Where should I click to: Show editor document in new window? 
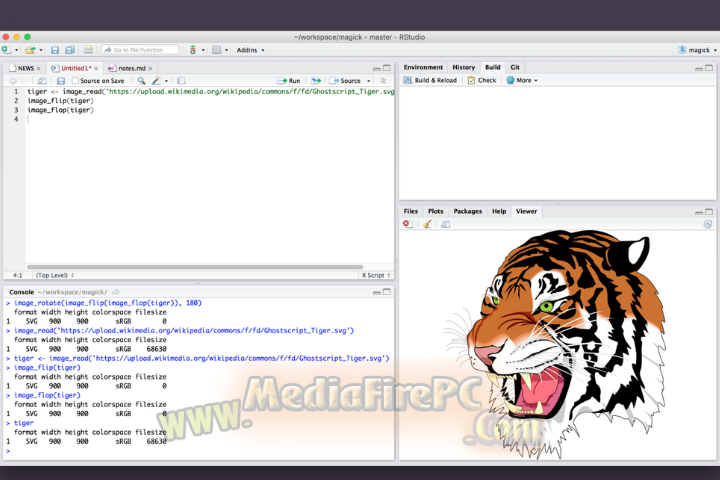[x=41, y=81]
